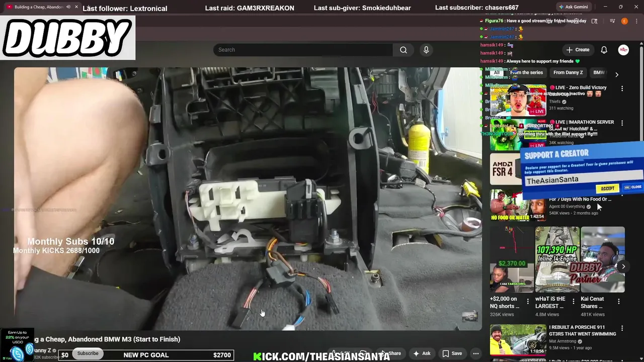644x362 pixels.
Task: Click the miniplayer icon on the video
Action: click(x=469, y=316)
